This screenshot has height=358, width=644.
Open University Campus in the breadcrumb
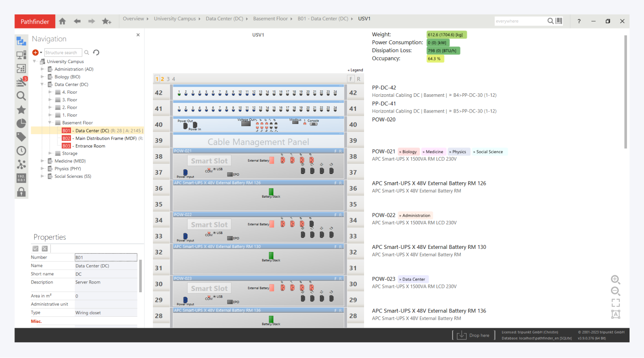(x=174, y=19)
